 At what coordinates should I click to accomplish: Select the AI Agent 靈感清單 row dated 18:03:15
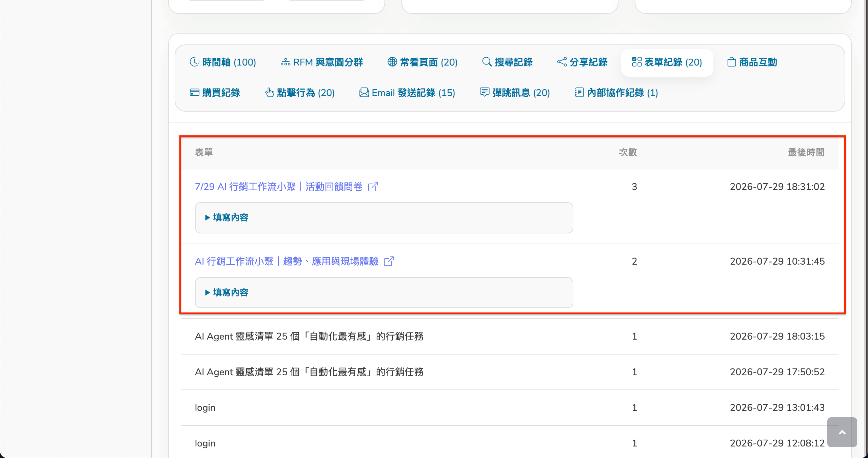point(510,337)
